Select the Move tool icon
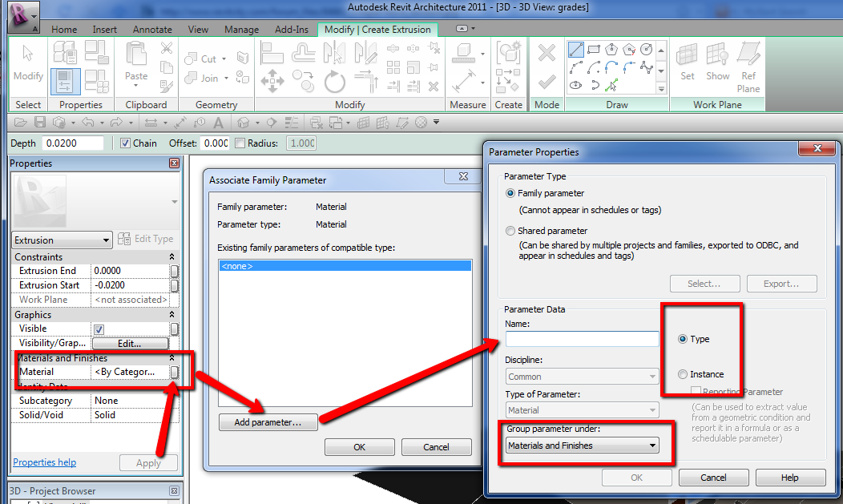Image resolution: width=843 pixels, height=504 pixels. pyautogui.click(x=272, y=82)
